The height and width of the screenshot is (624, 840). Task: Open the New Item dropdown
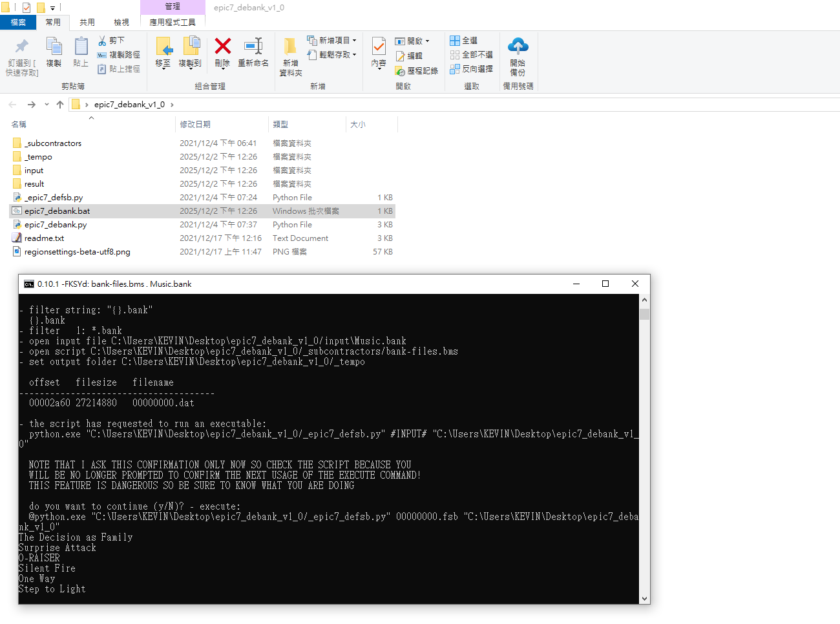(331, 40)
